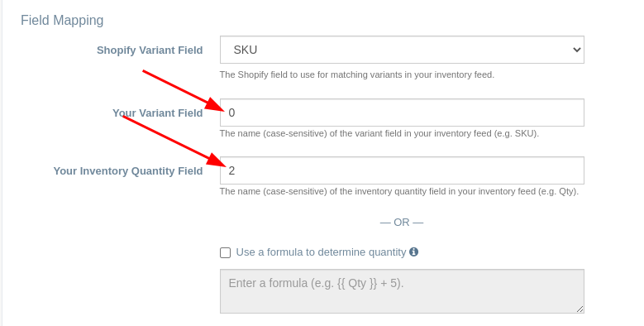Open the Shopify Variant Field SKU dropdown
The image size is (644, 326).
pos(402,50)
